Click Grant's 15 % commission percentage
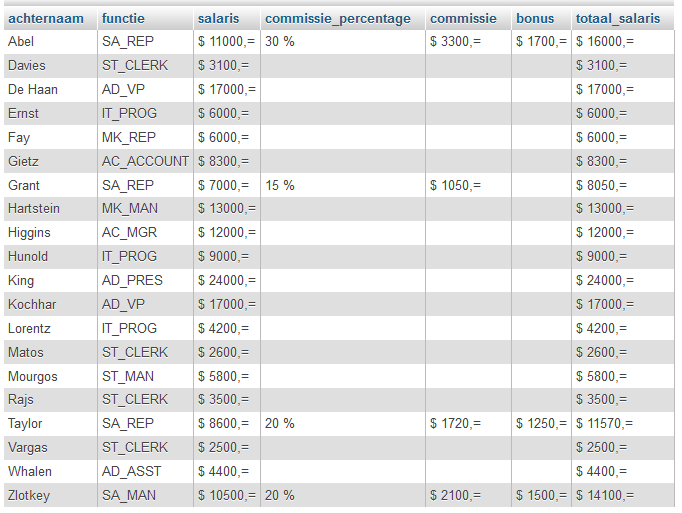 point(280,185)
